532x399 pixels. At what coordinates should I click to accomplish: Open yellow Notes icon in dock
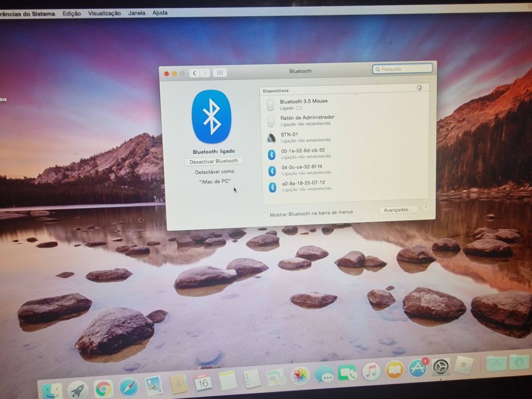click(228, 380)
